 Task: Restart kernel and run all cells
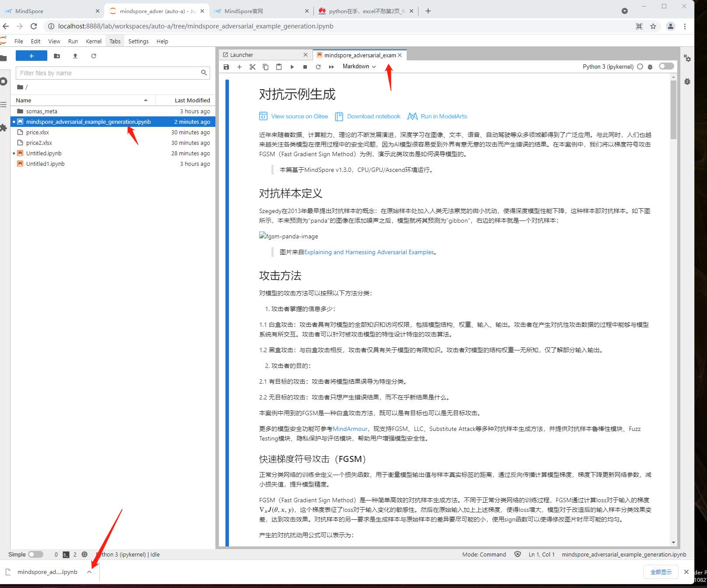[x=331, y=67]
